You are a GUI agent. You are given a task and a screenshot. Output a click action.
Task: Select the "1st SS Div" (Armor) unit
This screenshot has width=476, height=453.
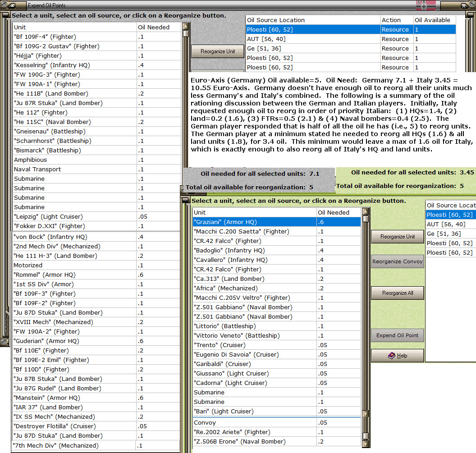(x=96, y=284)
